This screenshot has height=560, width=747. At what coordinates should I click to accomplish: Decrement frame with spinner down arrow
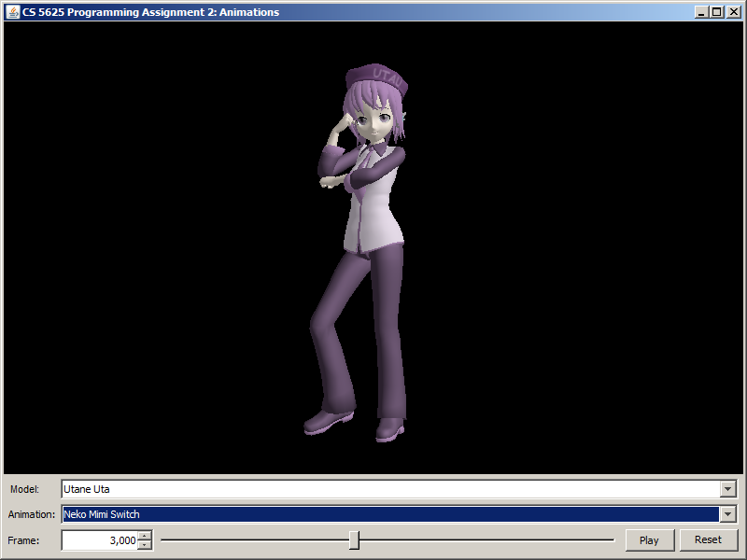point(144,545)
